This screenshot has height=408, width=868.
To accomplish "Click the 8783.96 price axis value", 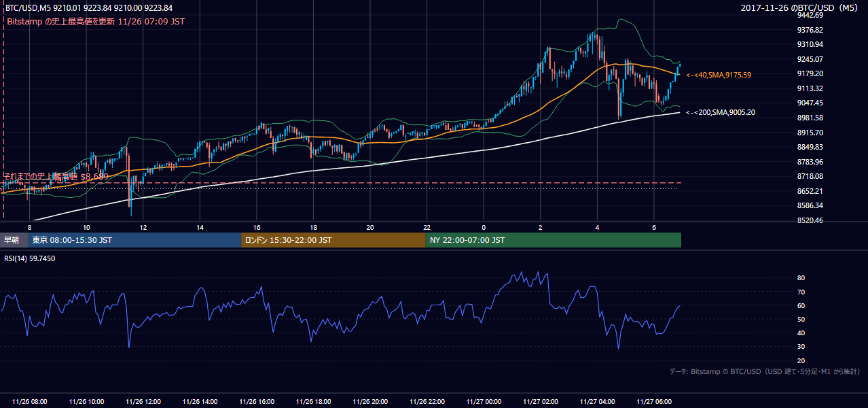I will [810, 162].
